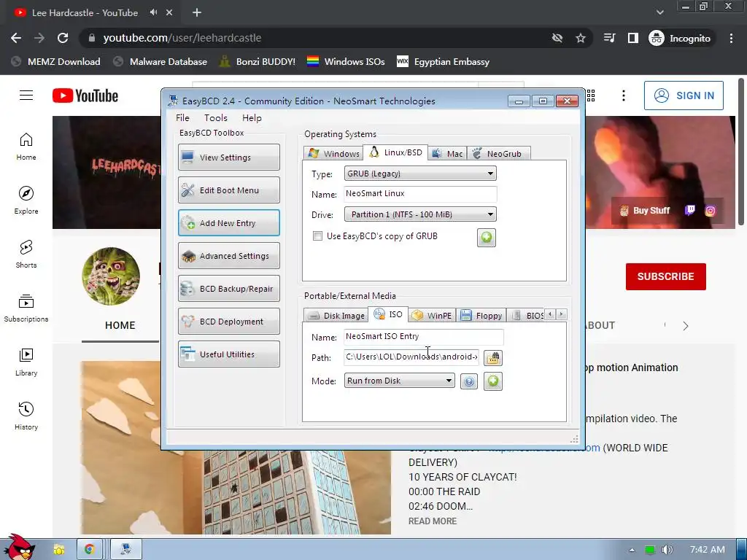
Task: Switch to Floppy tab
Action: tap(481, 315)
